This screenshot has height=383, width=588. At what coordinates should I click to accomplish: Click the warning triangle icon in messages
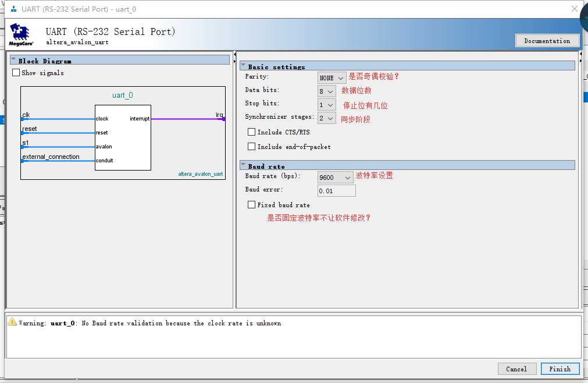pos(12,322)
